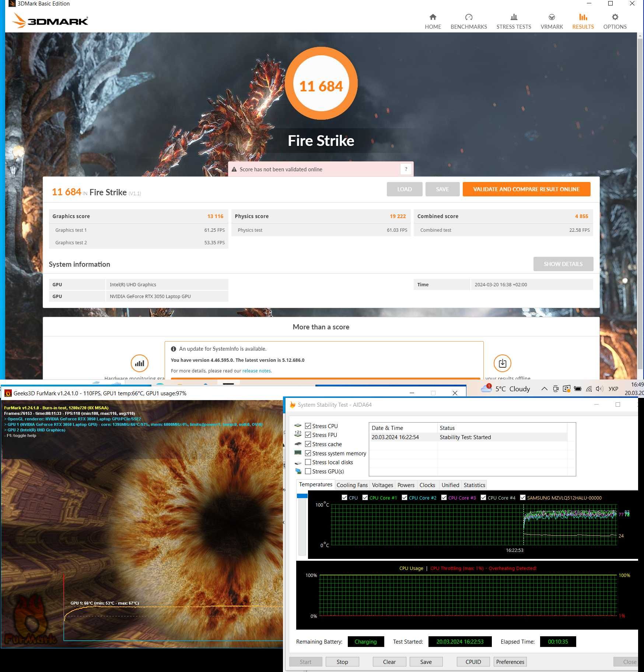
Task: Click the SHOW DETAILS button
Action: point(563,264)
